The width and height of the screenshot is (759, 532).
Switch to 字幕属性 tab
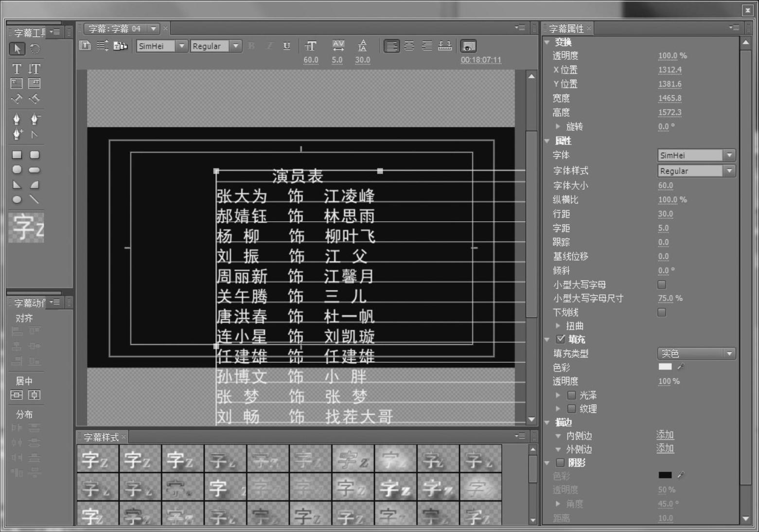(x=566, y=29)
